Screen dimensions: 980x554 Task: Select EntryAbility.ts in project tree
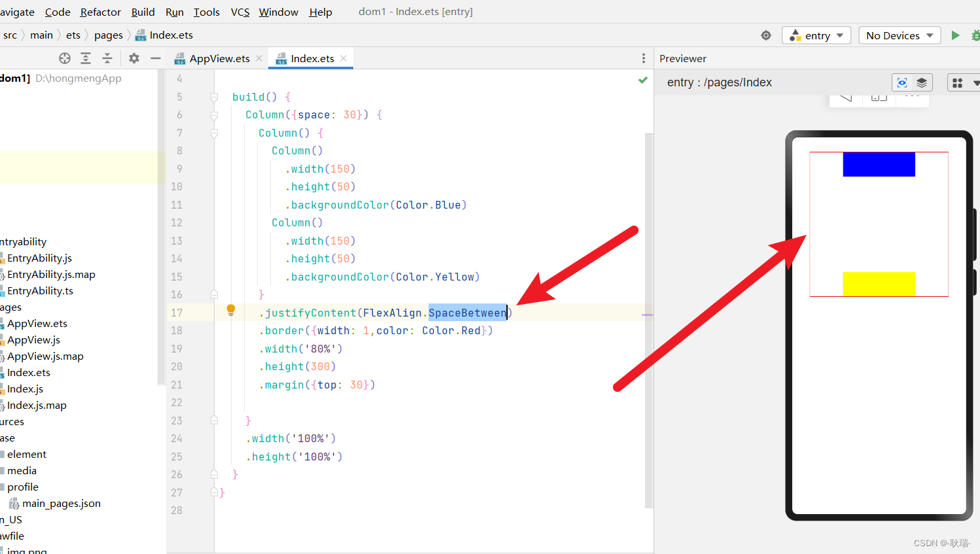pyautogui.click(x=40, y=290)
